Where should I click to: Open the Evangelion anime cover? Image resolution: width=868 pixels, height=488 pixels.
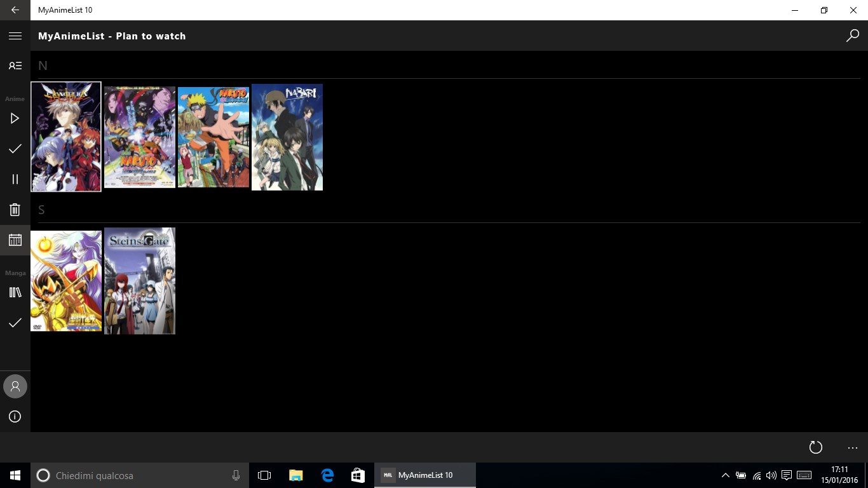click(66, 137)
